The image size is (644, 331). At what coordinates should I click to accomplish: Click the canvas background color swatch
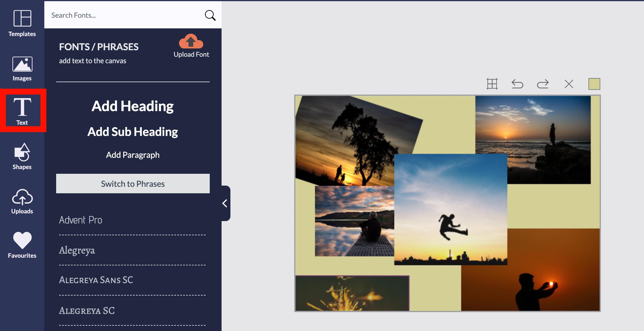tap(594, 83)
